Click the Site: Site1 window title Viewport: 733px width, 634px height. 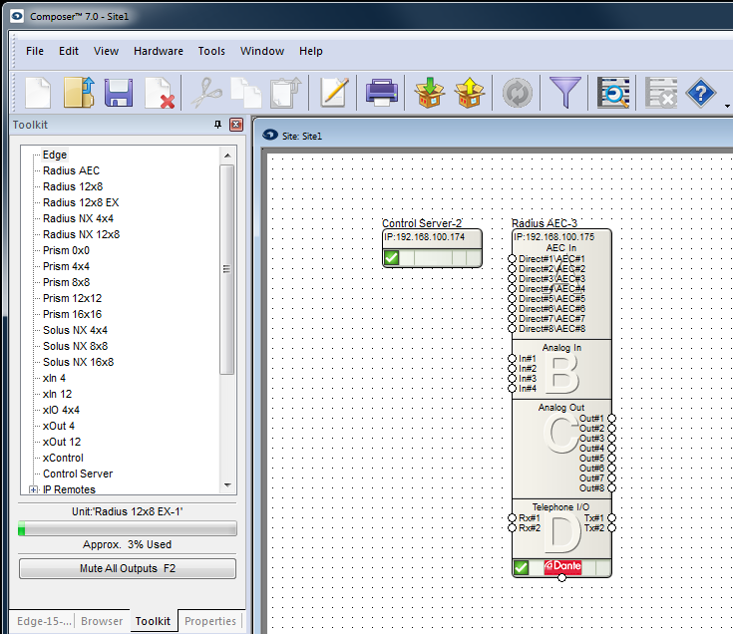point(302,136)
